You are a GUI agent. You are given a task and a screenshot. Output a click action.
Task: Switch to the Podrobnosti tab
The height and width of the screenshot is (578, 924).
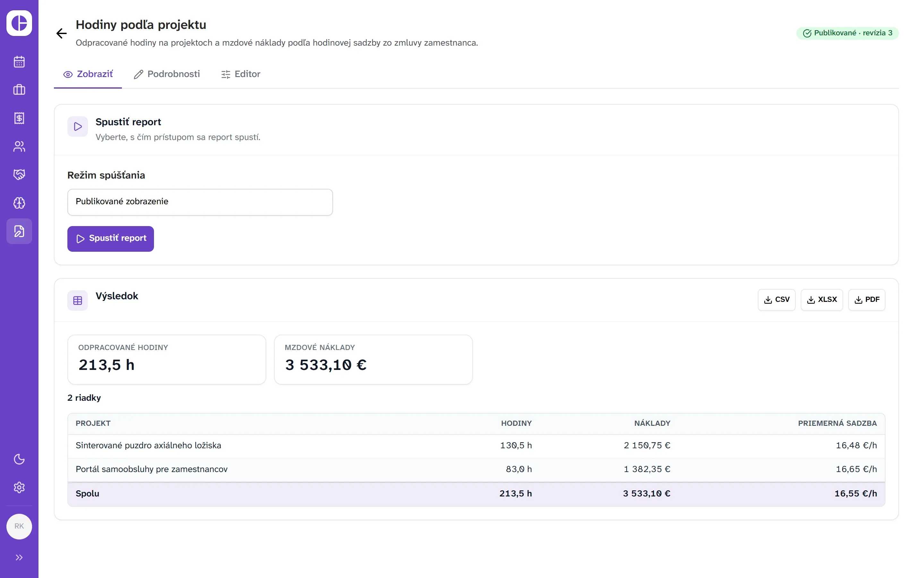tap(167, 74)
